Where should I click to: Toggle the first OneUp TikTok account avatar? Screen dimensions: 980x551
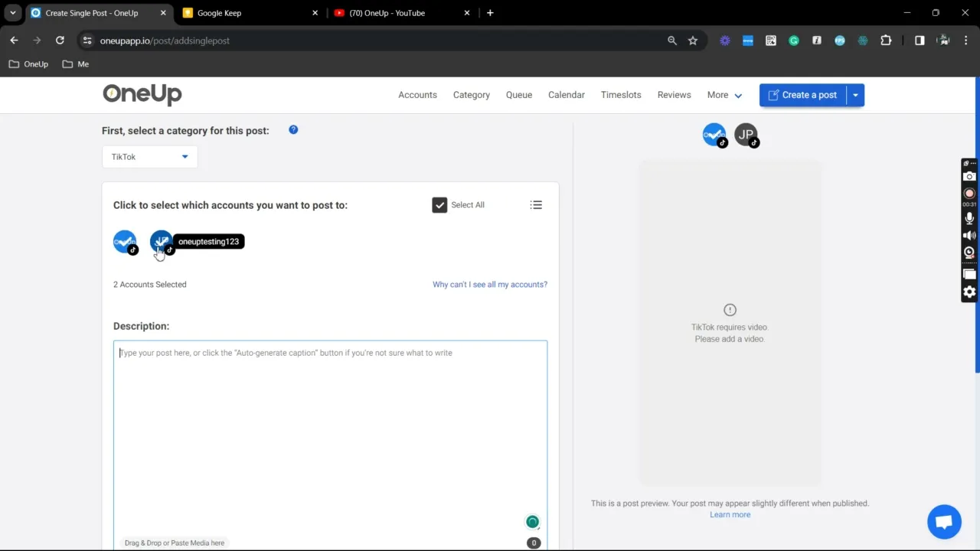tap(125, 242)
